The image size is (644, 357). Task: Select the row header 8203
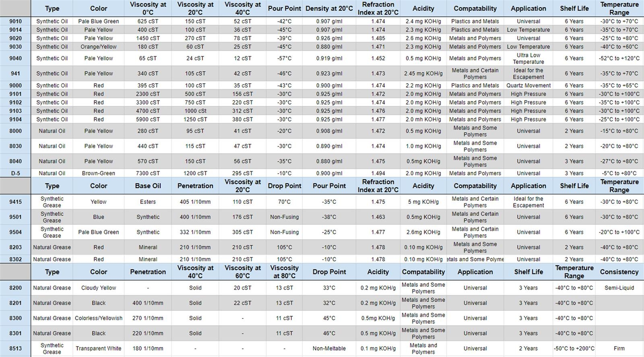click(x=15, y=247)
